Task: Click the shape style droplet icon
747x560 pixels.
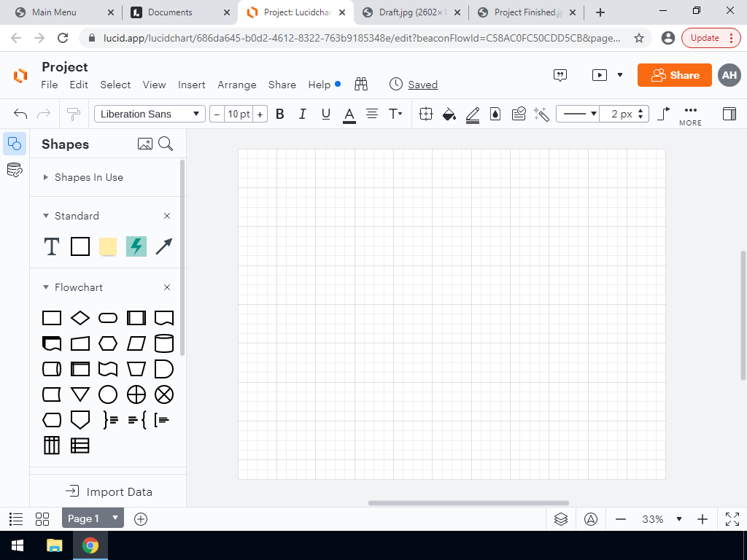Action: [x=495, y=114]
